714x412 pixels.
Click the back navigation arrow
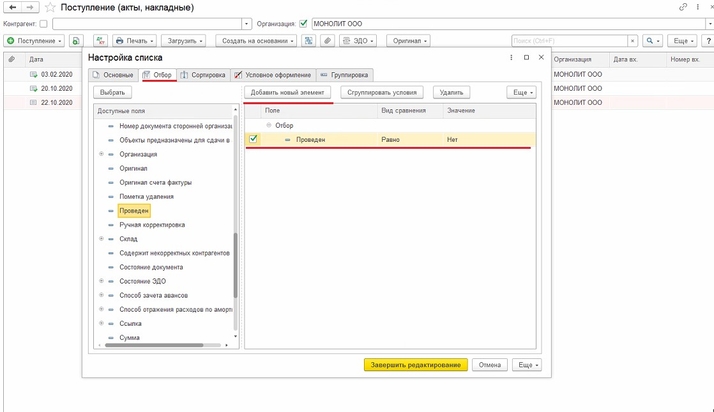12,7
